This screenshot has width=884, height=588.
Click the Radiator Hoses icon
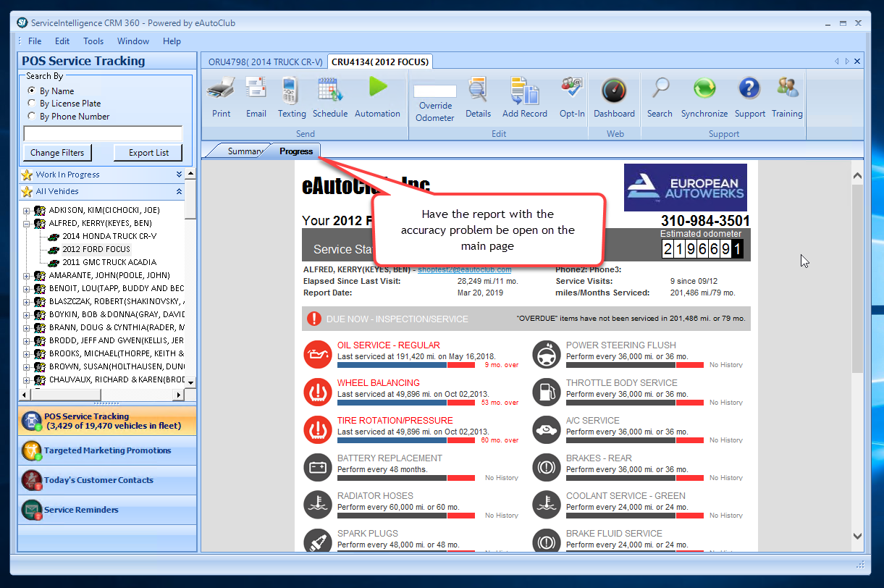tap(317, 505)
